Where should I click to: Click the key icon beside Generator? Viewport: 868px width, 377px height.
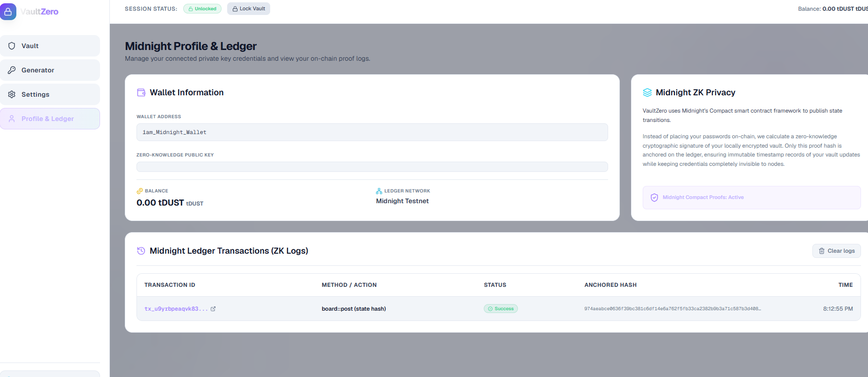[12, 70]
